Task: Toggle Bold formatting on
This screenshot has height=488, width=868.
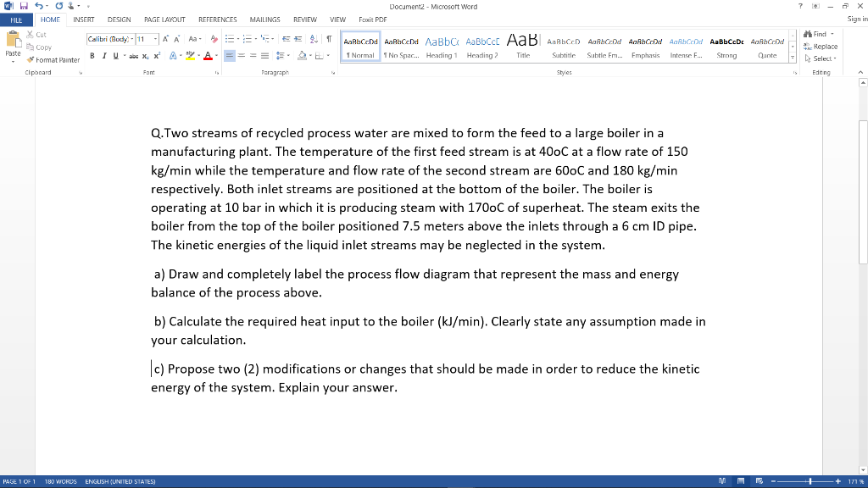Action: [92, 56]
